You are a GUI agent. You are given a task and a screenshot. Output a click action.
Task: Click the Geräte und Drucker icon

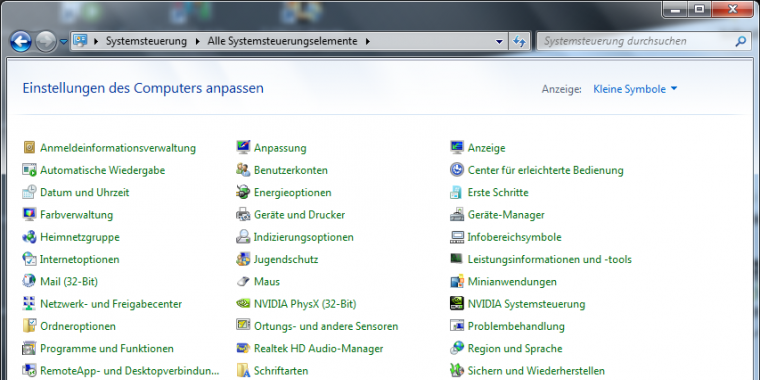pos(243,214)
